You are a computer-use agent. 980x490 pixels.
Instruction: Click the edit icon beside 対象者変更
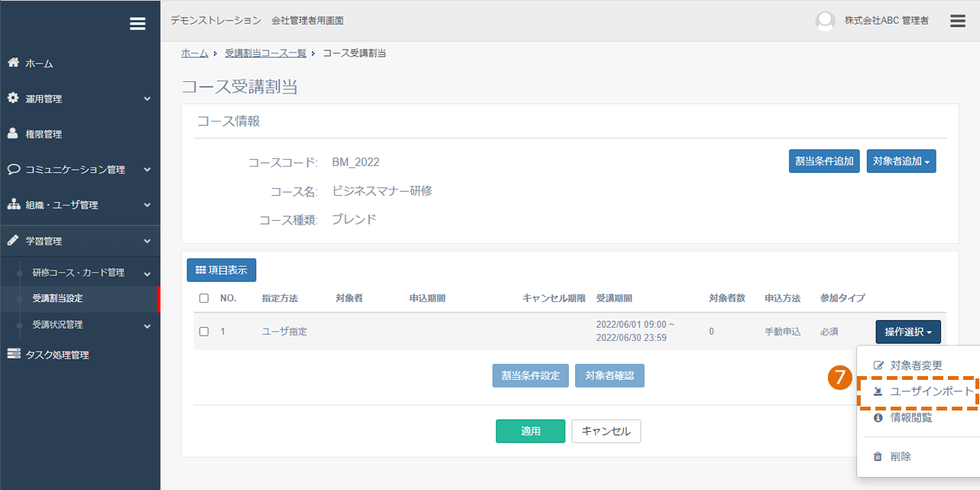coord(878,365)
